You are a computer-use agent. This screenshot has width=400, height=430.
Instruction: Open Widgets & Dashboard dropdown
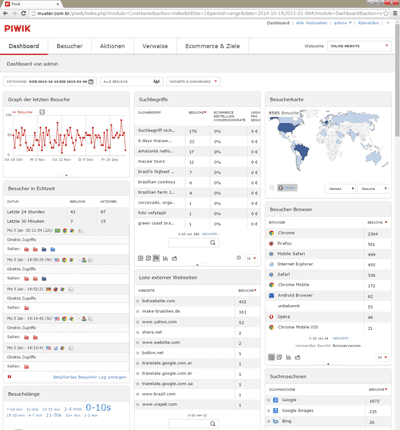pyautogui.click(x=193, y=81)
